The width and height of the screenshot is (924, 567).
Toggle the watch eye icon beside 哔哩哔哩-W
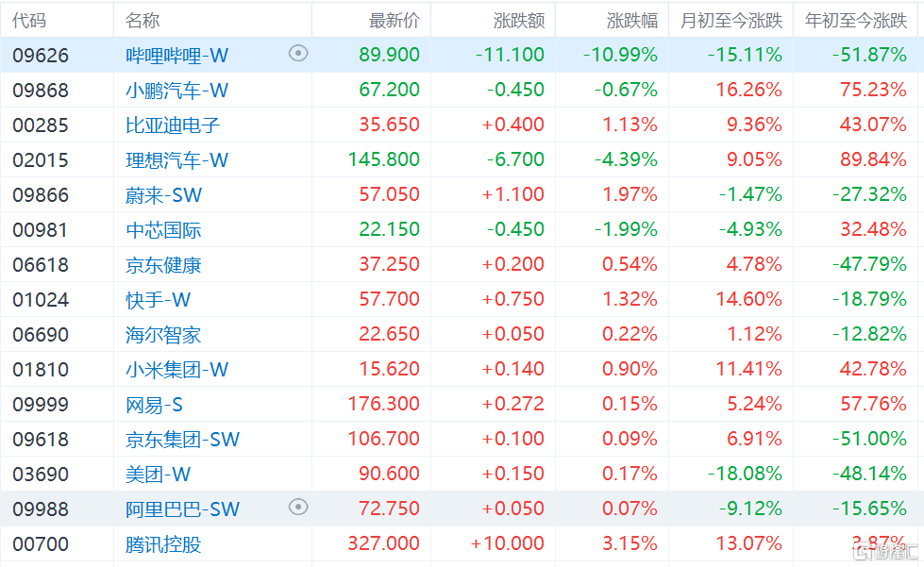(298, 54)
